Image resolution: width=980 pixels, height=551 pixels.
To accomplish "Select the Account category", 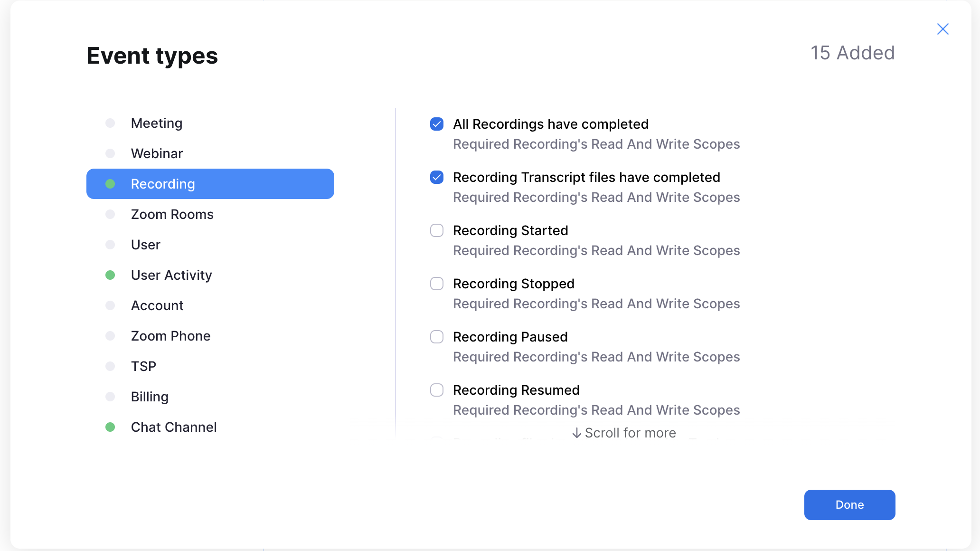I will click(x=157, y=305).
